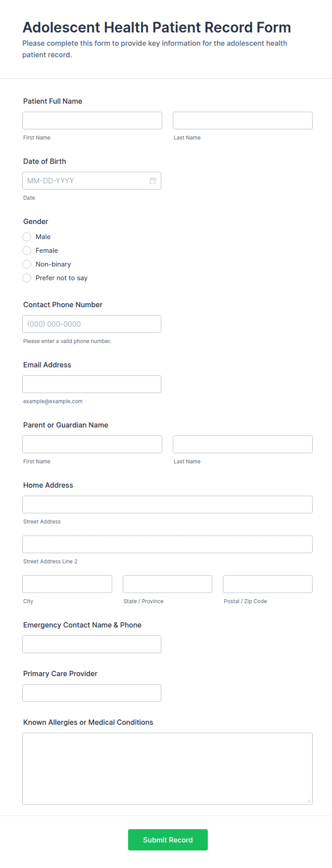Click the State / Province field
Image resolution: width=332 pixels, height=868 pixels.
click(x=167, y=584)
